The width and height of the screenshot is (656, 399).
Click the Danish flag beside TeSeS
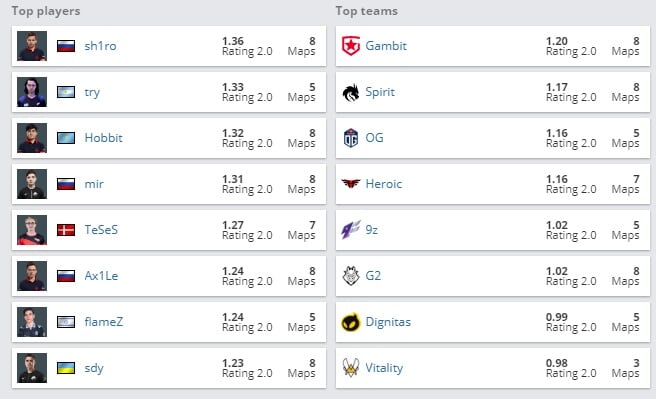(x=66, y=230)
